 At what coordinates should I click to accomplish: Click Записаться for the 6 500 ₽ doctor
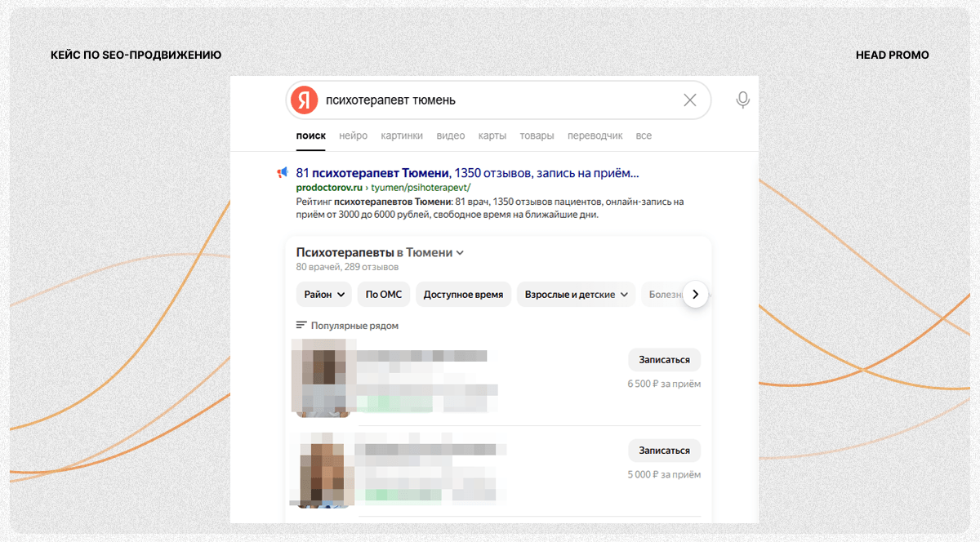[664, 359]
